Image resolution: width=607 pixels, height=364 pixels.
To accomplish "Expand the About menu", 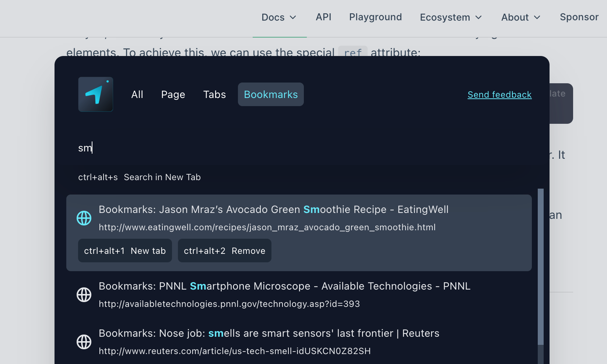I will (x=520, y=17).
